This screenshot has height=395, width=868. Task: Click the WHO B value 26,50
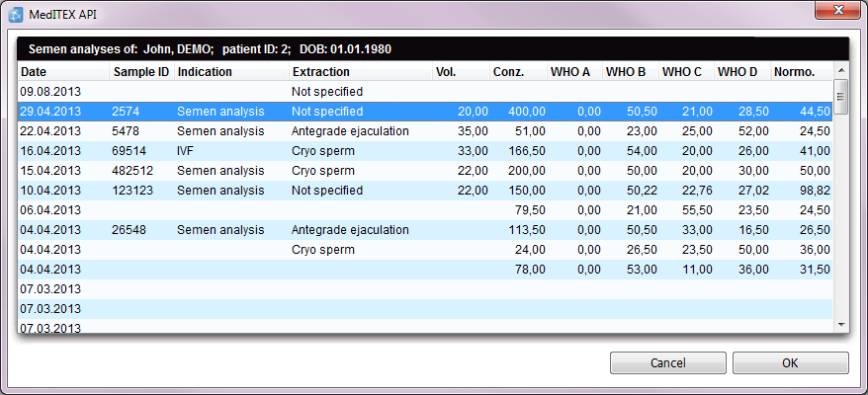[x=643, y=250]
